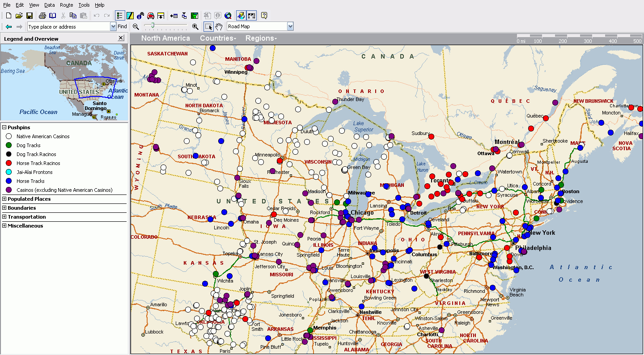644x355 pixels.
Task: Toggle the Legend and Overview pane button
Action: [x=120, y=16]
